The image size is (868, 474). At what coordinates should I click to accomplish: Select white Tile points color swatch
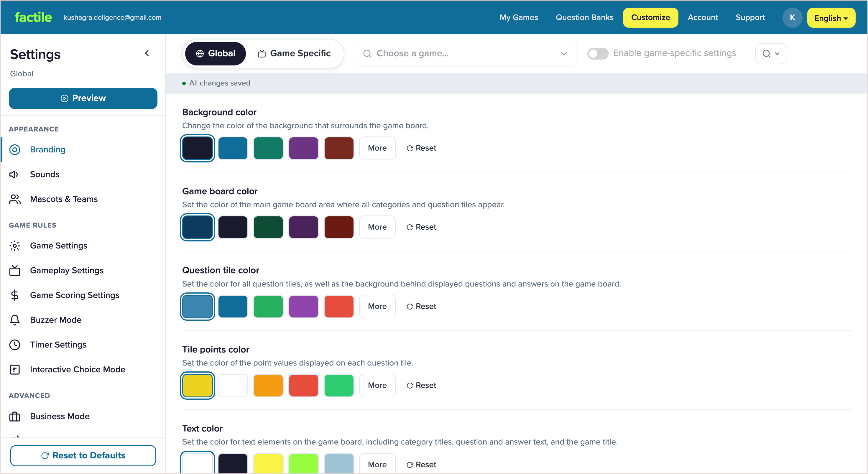233,385
